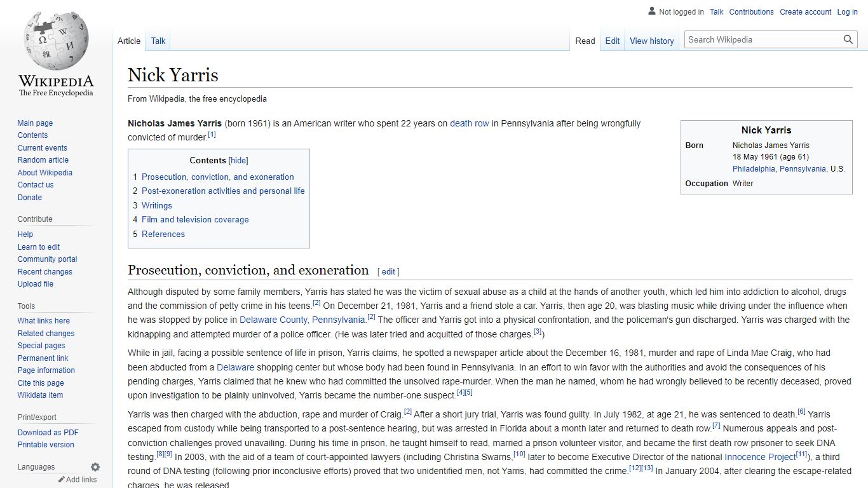
Task: Open Delaware County, Pennsylvania link
Action: (302, 320)
